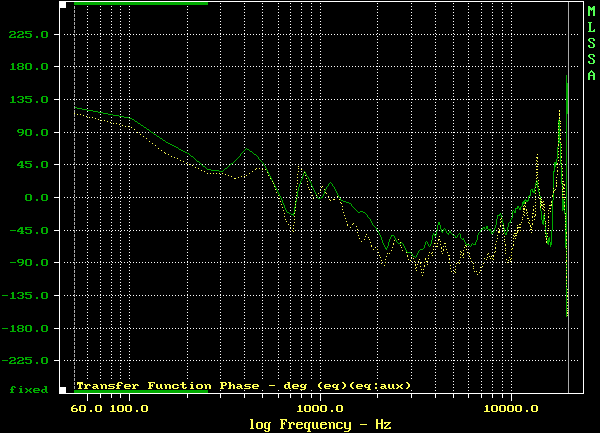
Task: Click the 225.0 y-axis label
Action: [29, 35]
